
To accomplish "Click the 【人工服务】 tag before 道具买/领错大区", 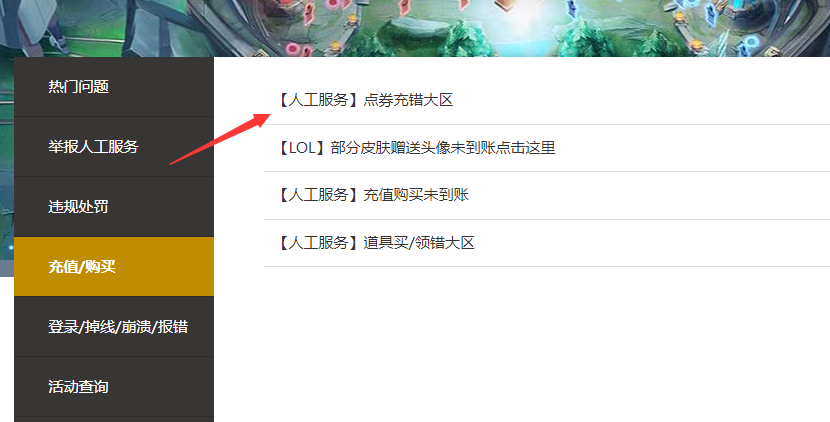I will pyautogui.click(x=319, y=243).
